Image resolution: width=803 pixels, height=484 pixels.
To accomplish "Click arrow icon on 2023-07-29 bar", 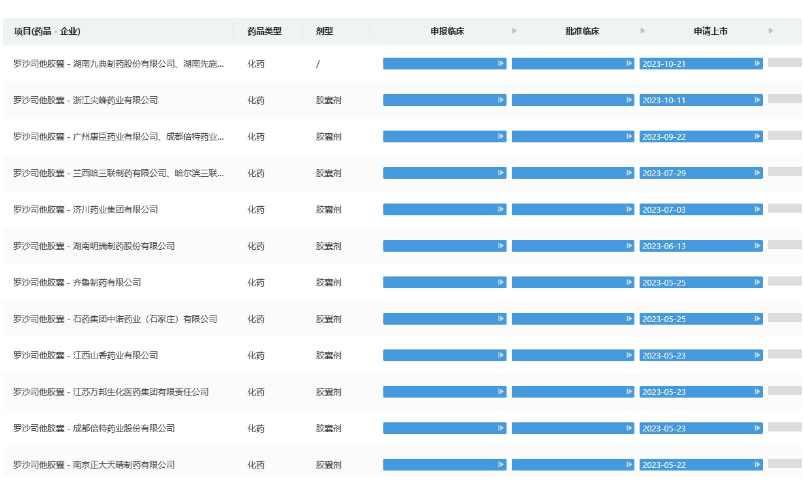I will tap(758, 173).
